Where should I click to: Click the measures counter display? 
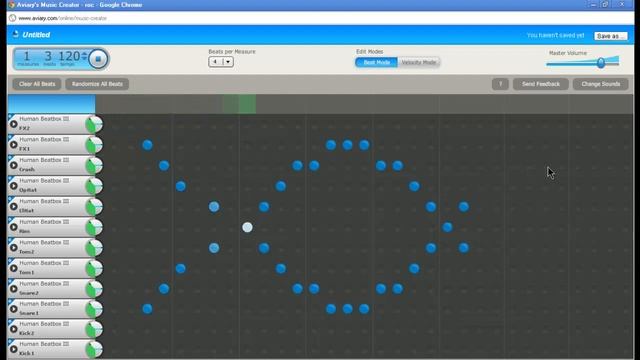[27, 58]
